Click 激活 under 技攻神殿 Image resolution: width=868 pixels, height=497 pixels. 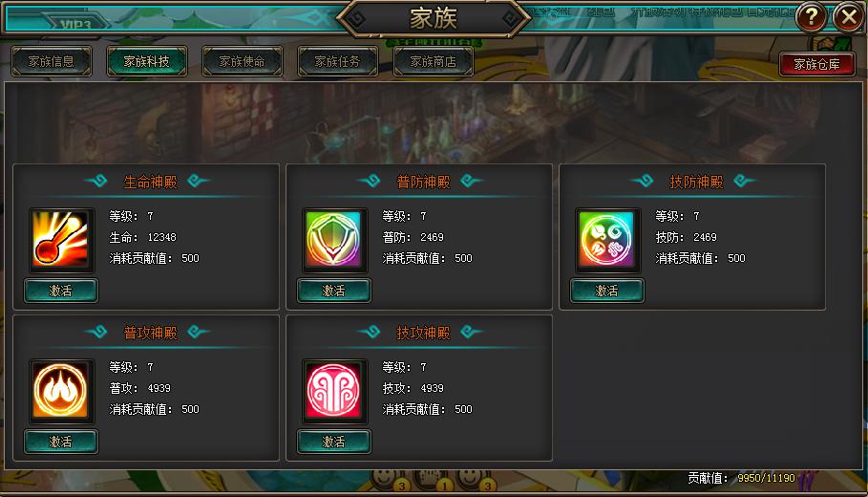point(334,442)
